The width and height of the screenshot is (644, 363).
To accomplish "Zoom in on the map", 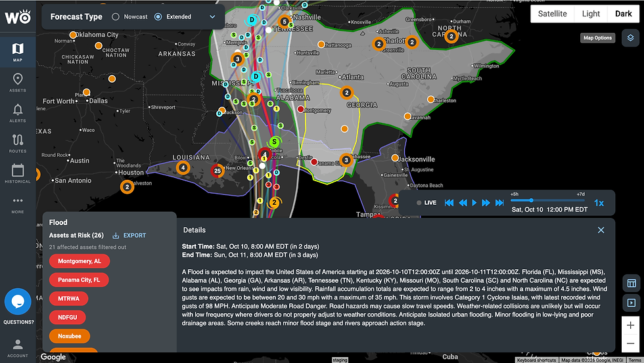I will pyautogui.click(x=630, y=326).
